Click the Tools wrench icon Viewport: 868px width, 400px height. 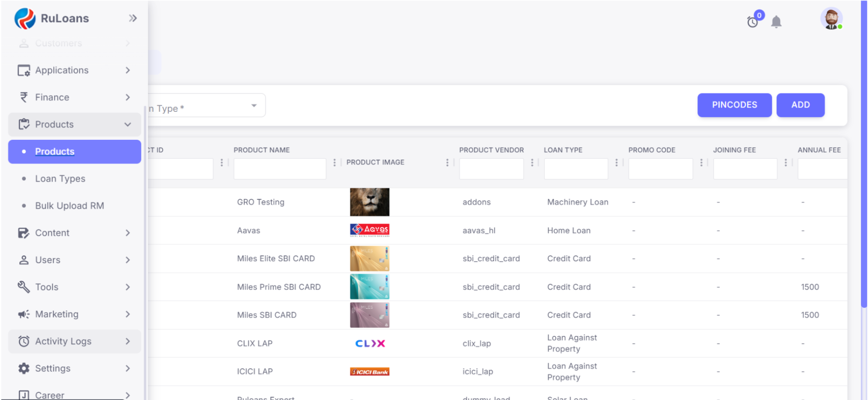[24, 287]
